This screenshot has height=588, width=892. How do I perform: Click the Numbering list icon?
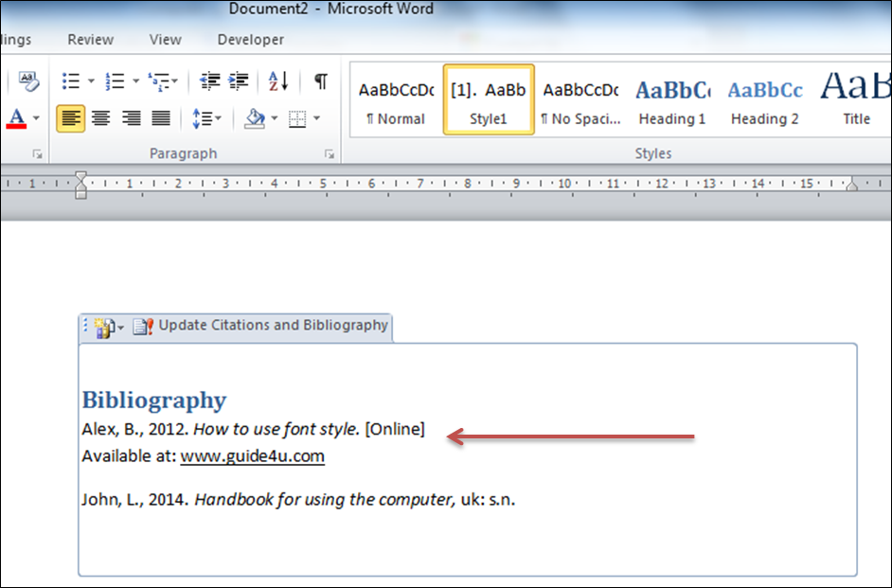click(x=115, y=80)
